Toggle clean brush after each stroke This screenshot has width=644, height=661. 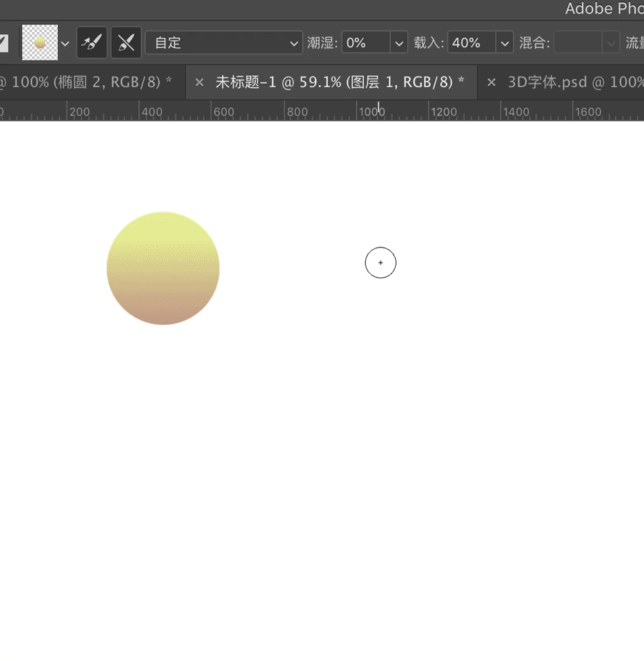[x=126, y=43]
